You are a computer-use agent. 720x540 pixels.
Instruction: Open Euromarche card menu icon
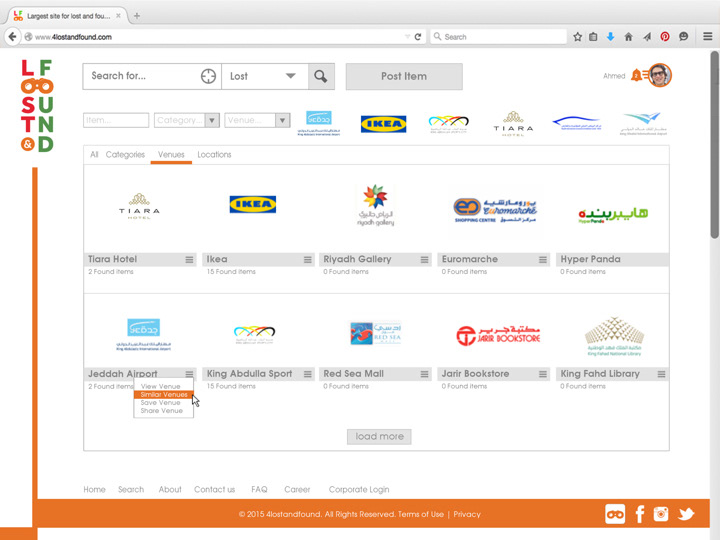click(543, 259)
